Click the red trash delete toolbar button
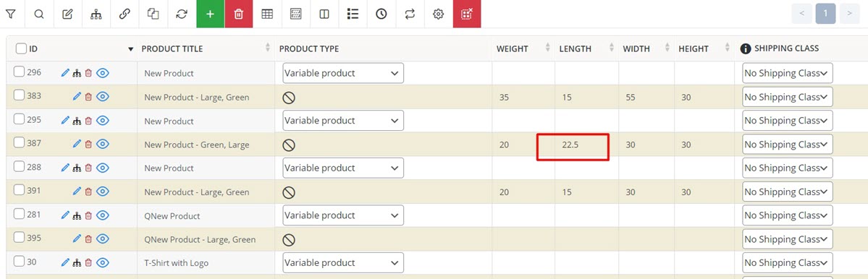 point(239,14)
